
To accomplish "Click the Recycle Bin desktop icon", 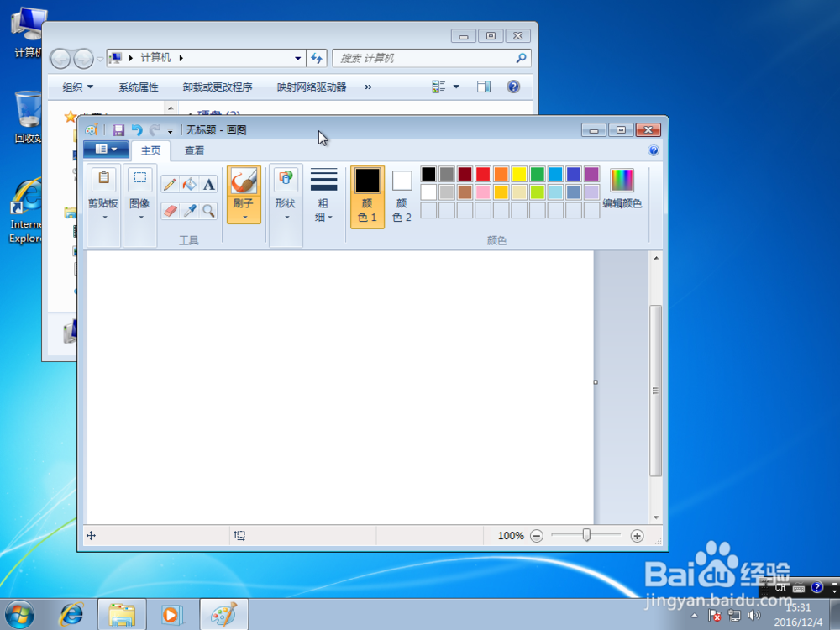I will click(x=27, y=117).
